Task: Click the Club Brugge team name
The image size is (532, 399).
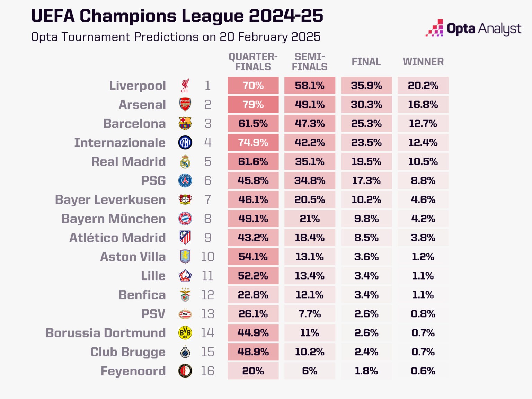Action: (x=128, y=352)
